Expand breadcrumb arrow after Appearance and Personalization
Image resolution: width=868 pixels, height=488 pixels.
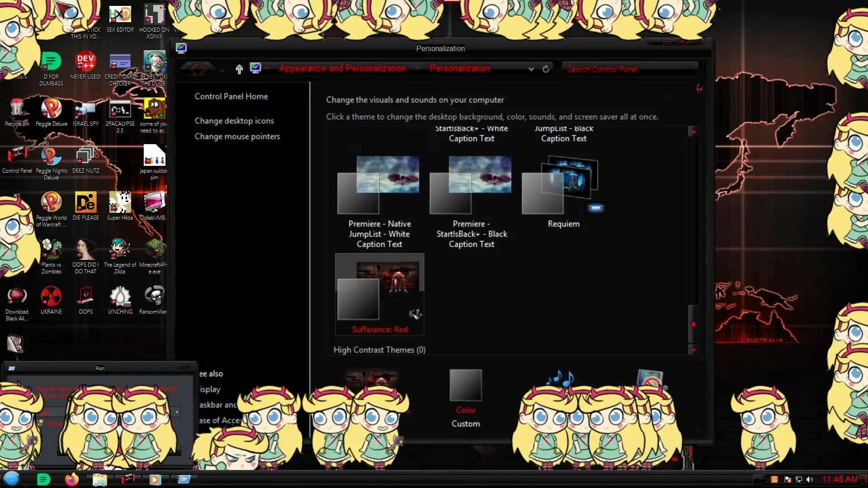[418, 69]
